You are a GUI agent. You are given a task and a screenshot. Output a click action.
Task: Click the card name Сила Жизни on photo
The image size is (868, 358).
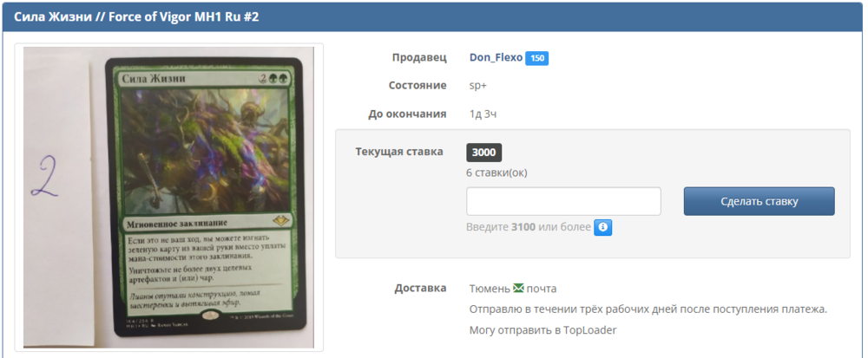point(154,79)
